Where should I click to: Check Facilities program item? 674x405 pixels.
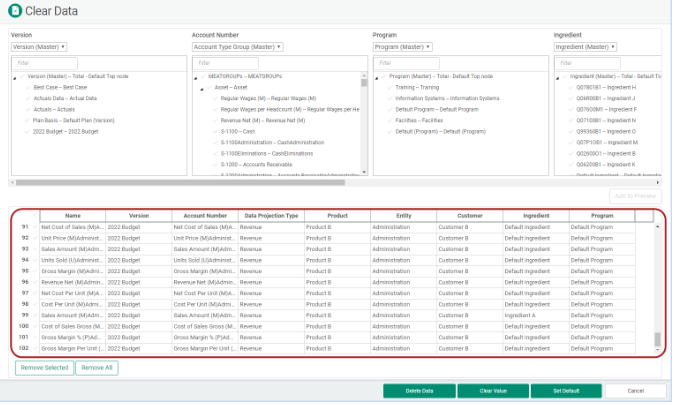390,120
